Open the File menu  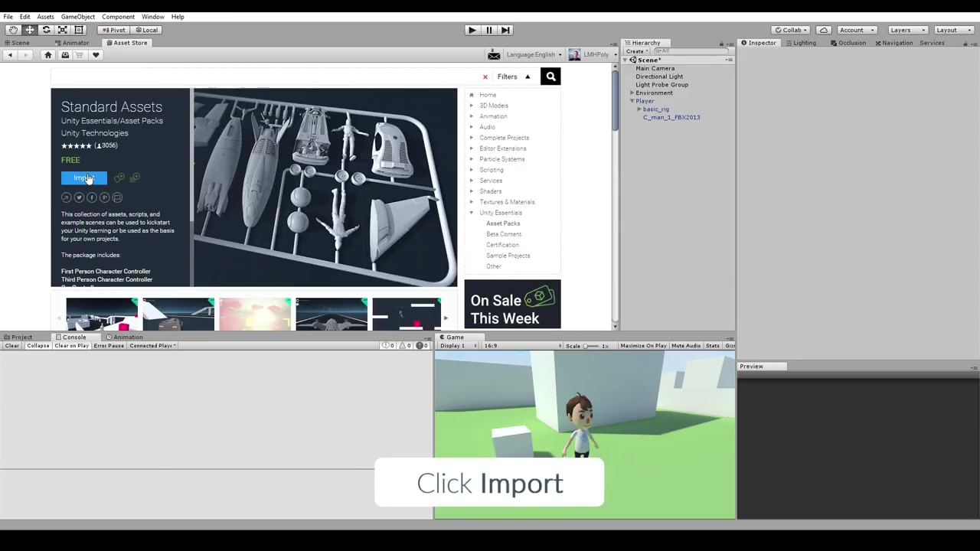point(8,17)
